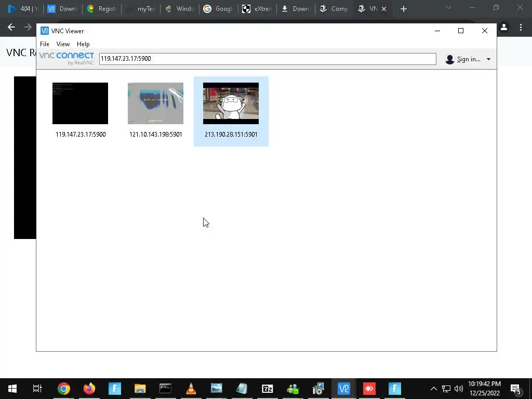Open the first blue F taskbar icon
The width and height of the screenshot is (532, 399).
115,389
